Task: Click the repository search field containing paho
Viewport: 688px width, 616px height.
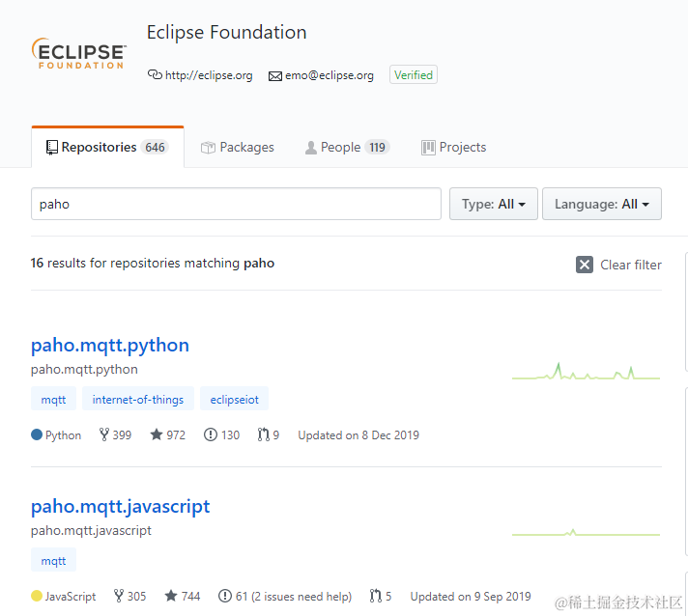Action: tap(236, 204)
